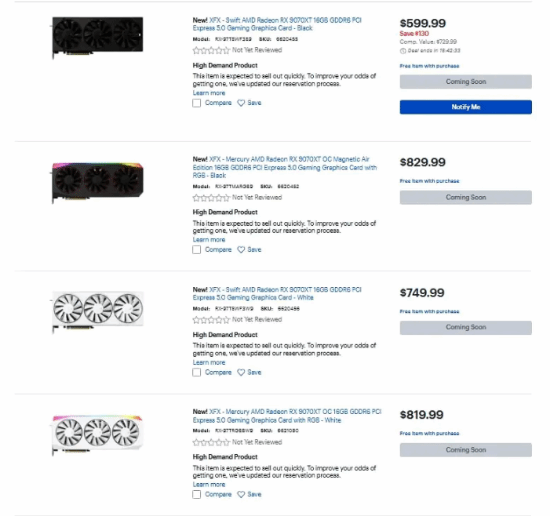Open star rating of Mercury Magnetic Air card
The height and width of the screenshot is (516, 550).
click(211, 197)
